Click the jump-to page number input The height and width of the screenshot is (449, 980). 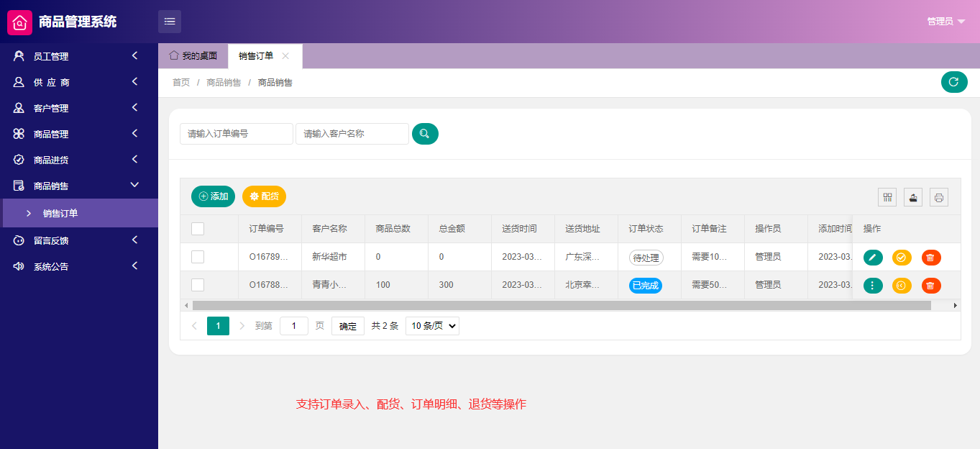click(294, 326)
